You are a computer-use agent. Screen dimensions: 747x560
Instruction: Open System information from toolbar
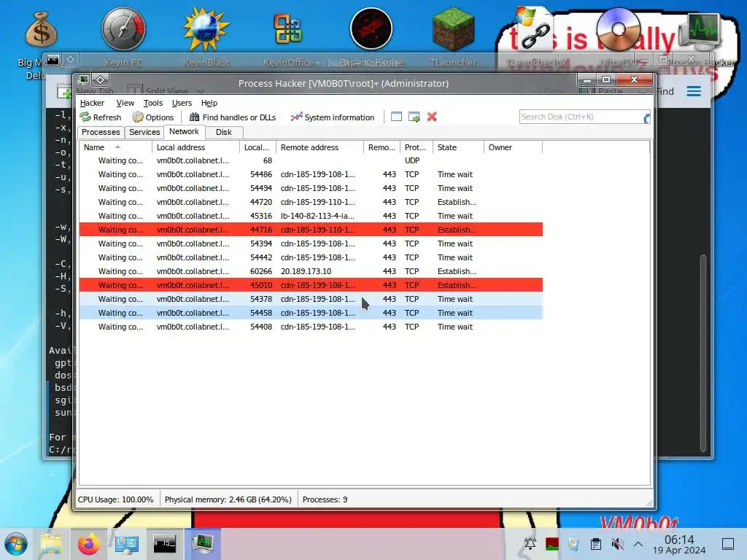point(333,117)
